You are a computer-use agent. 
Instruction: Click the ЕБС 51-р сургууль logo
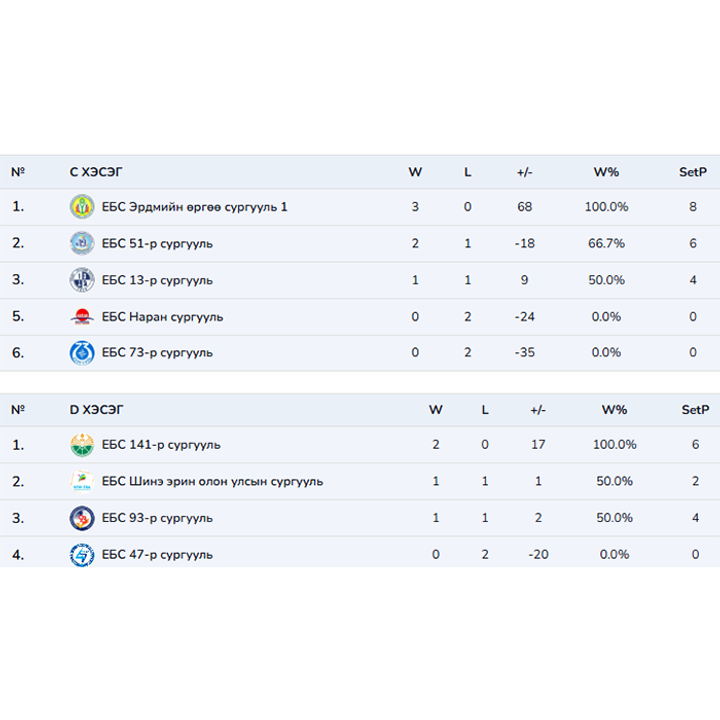81,243
